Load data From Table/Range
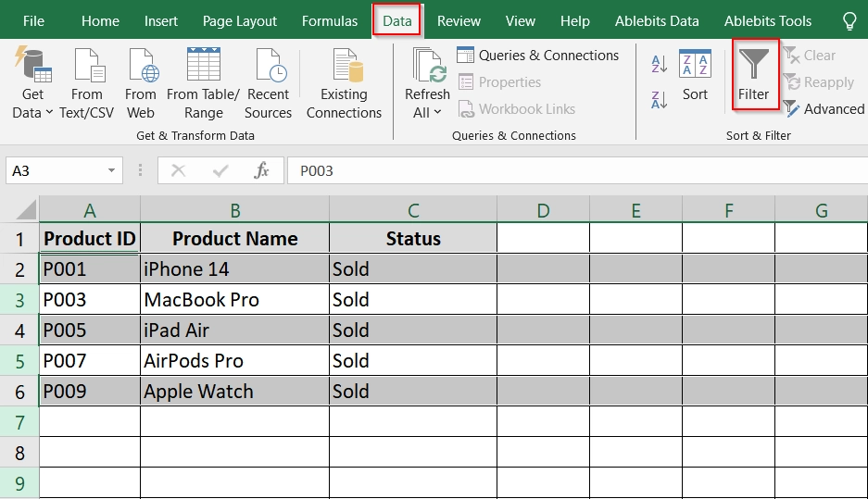The image size is (868, 499). click(x=203, y=83)
